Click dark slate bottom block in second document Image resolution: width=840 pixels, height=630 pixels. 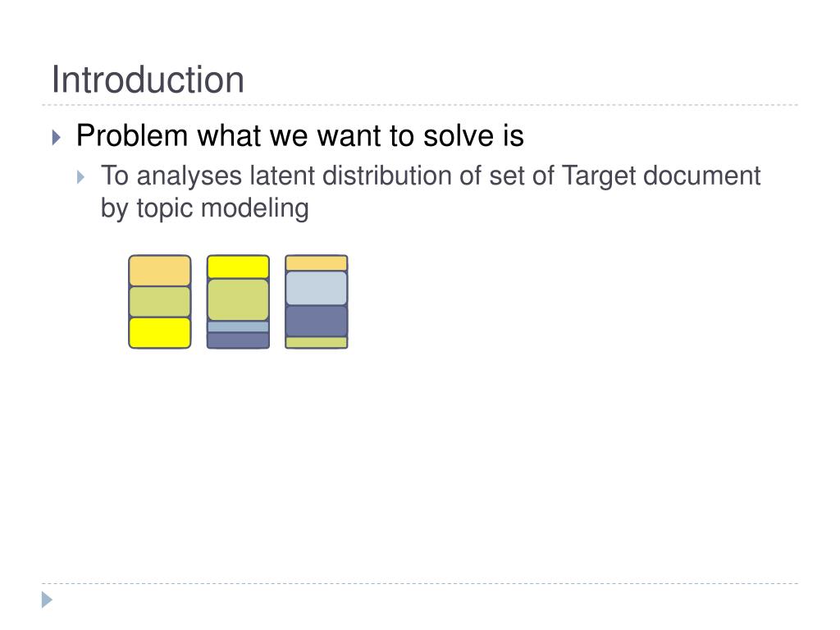pyautogui.click(x=238, y=340)
